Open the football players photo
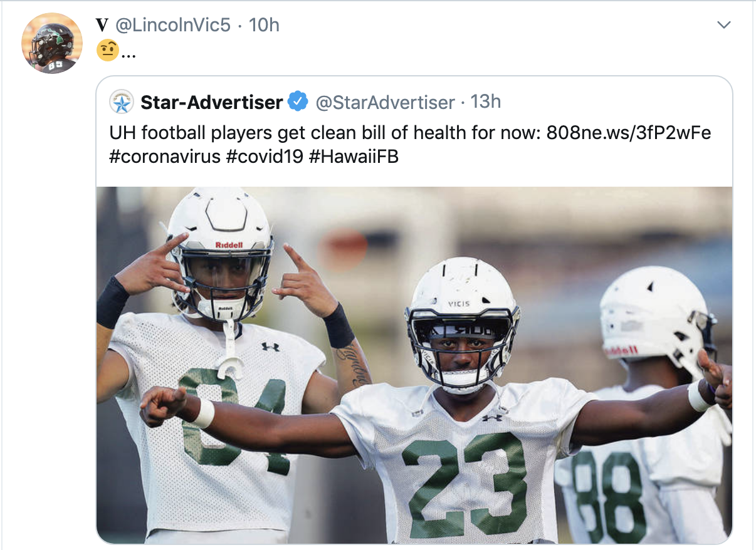Image resolution: width=756 pixels, height=550 pixels. 414,365
